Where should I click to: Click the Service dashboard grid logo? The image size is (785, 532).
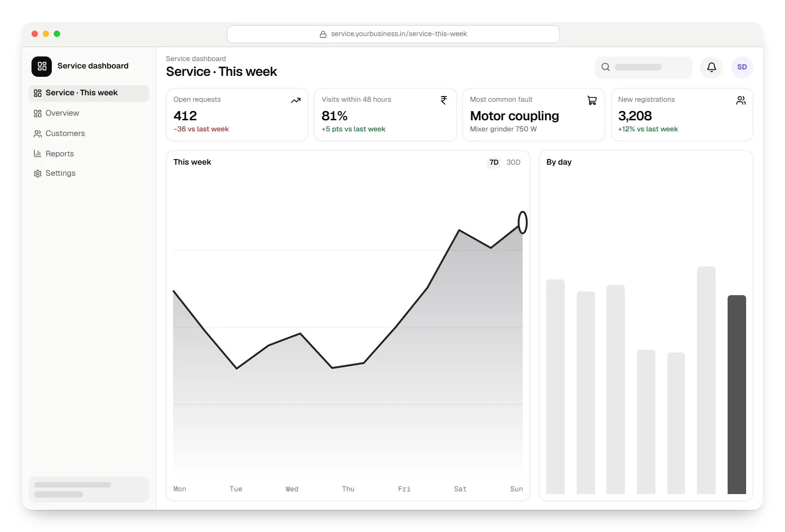42,66
